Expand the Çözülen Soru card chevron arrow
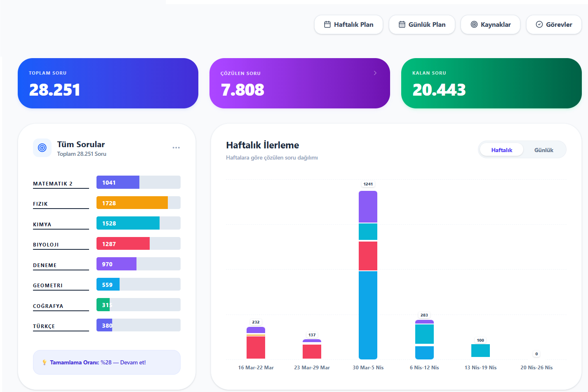 375,73
